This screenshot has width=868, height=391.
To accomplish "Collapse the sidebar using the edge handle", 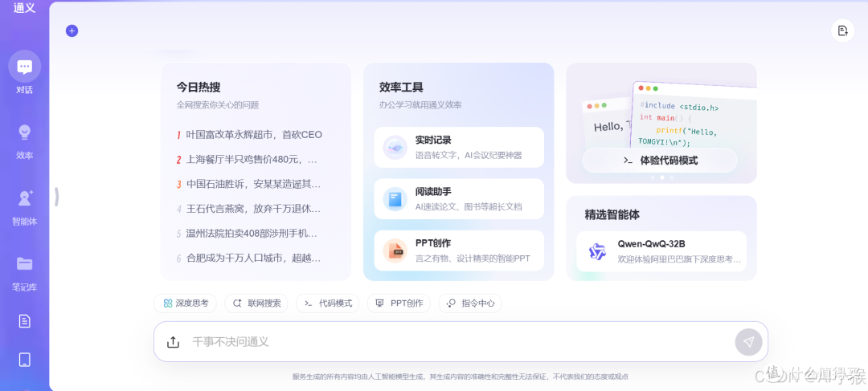I will click(56, 197).
